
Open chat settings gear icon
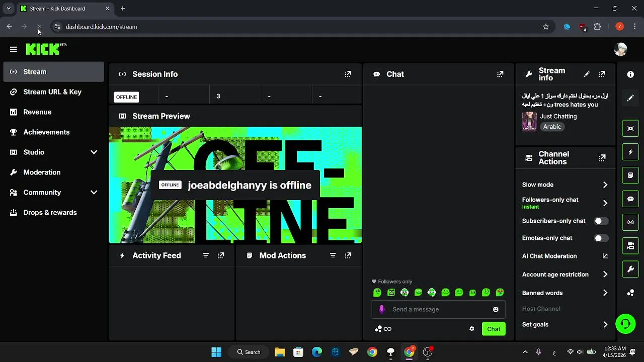(472, 329)
